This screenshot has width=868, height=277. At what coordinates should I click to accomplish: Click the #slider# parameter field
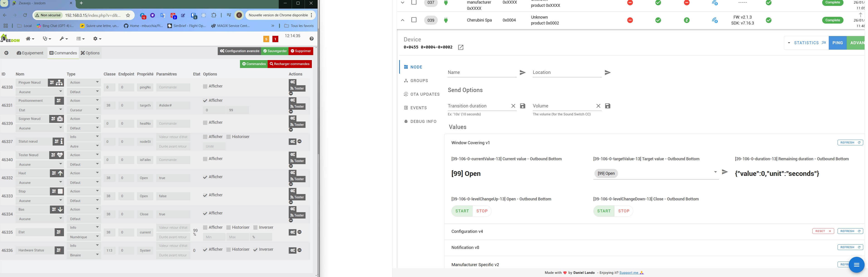pyautogui.click(x=173, y=105)
